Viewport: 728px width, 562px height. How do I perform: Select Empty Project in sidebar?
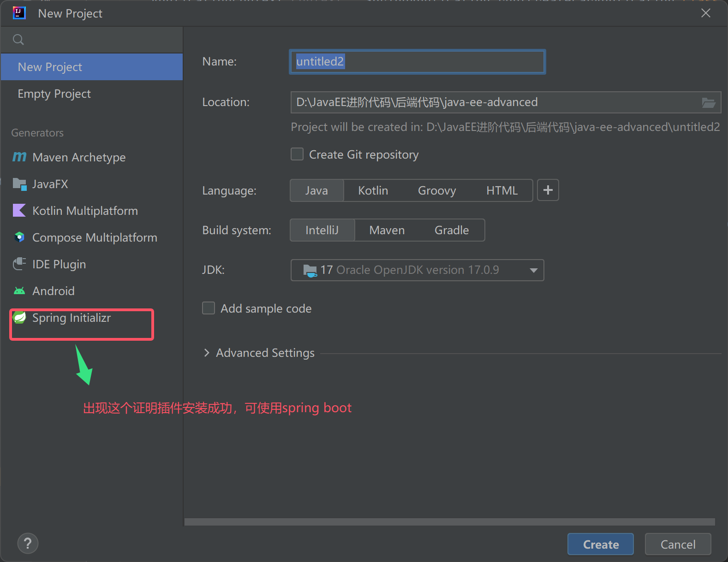point(92,94)
